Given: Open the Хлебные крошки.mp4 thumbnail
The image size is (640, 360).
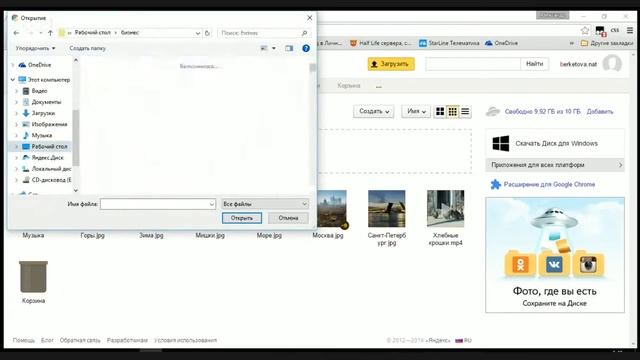Looking at the screenshot, I should 445,209.
